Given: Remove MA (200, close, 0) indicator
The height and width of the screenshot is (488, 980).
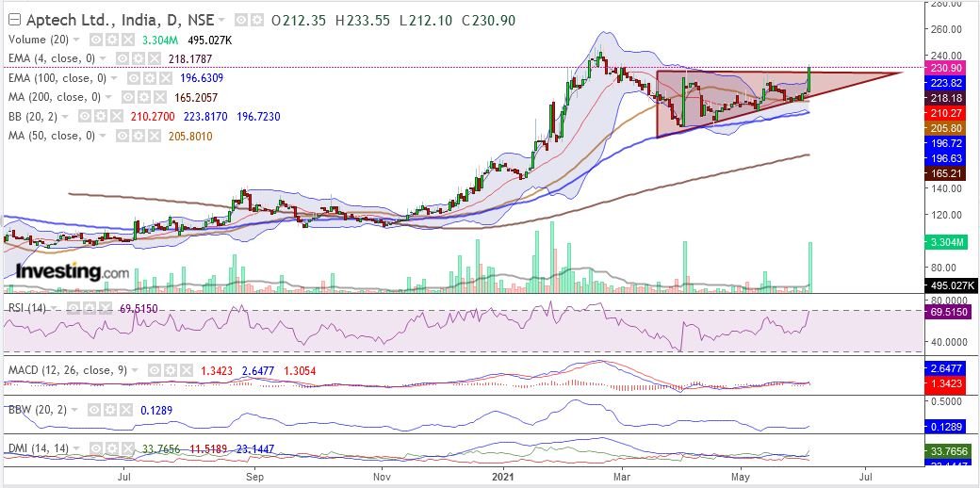Looking at the screenshot, I should pos(159,97).
